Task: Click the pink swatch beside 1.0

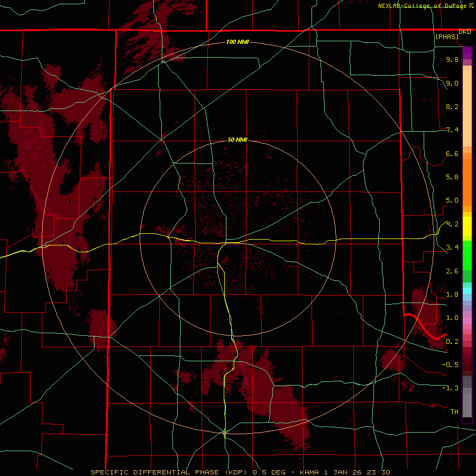Action: pos(467,321)
